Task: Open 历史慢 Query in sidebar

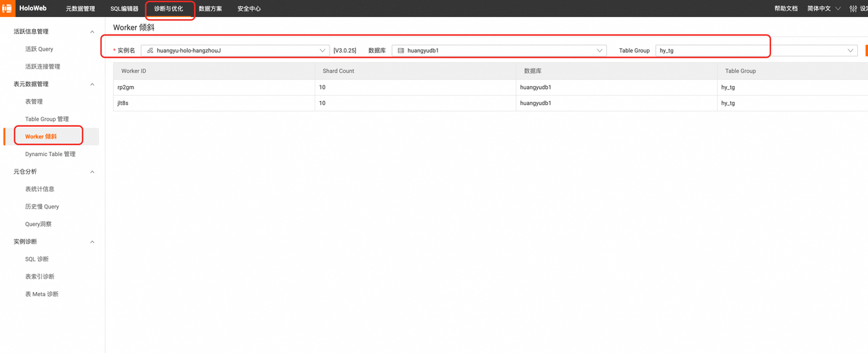Action: (42, 206)
